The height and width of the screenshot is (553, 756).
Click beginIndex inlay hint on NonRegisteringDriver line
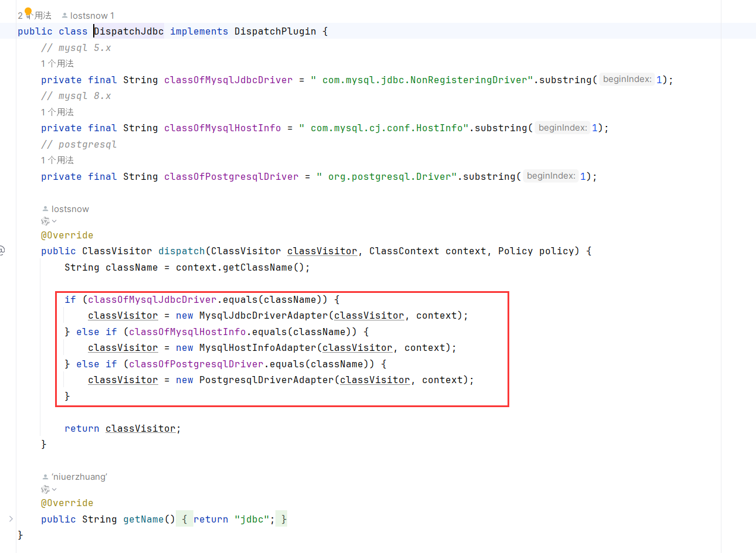[x=627, y=79]
